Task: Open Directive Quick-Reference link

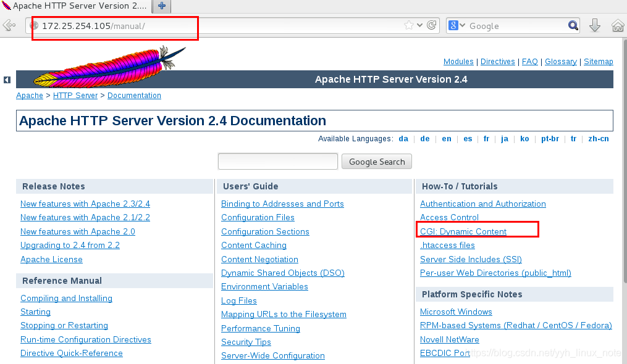Action: point(72,354)
